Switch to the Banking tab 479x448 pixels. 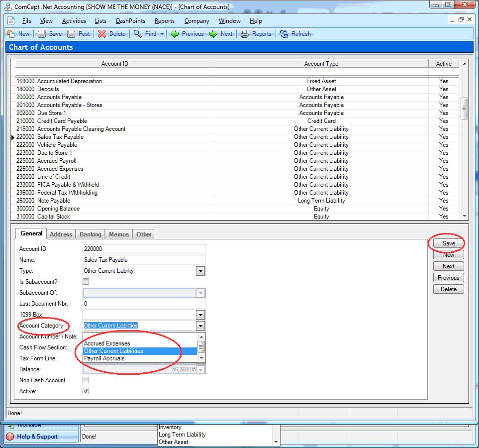pyautogui.click(x=91, y=234)
